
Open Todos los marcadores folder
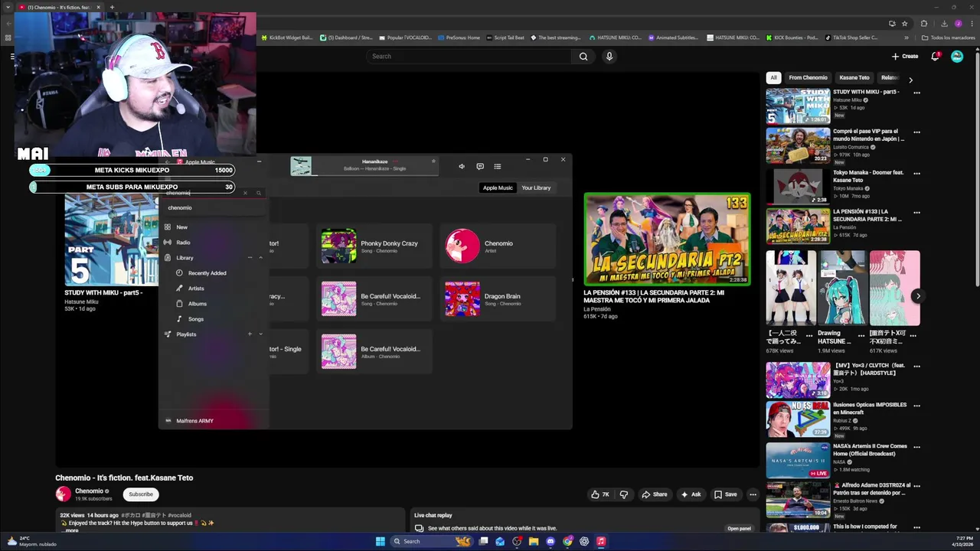point(948,37)
